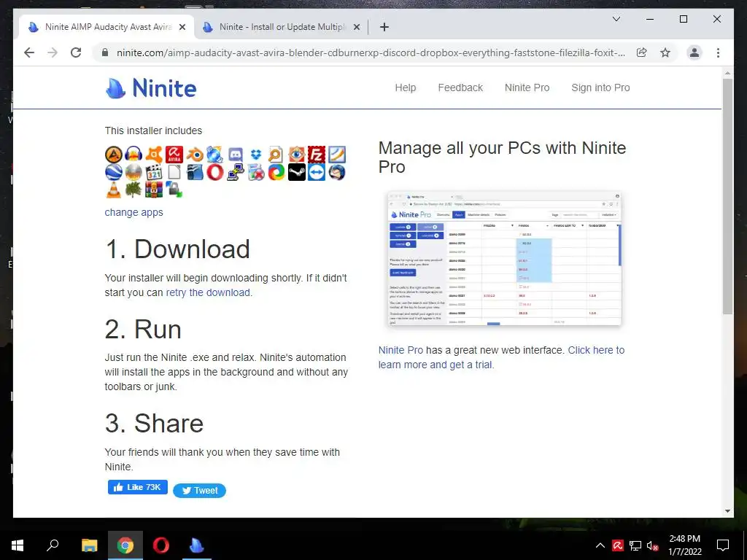The image size is (747, 560).
Task: Click the Ninite Pro text link below the screenshot
Action: pos(400,350)
